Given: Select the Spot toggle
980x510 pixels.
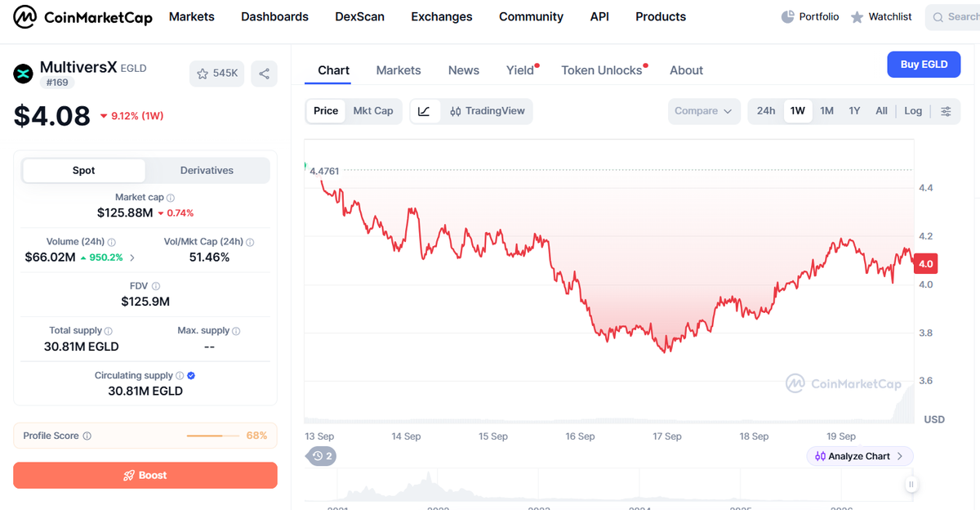Looking at the screenshot, I should (x=83, y=171).
